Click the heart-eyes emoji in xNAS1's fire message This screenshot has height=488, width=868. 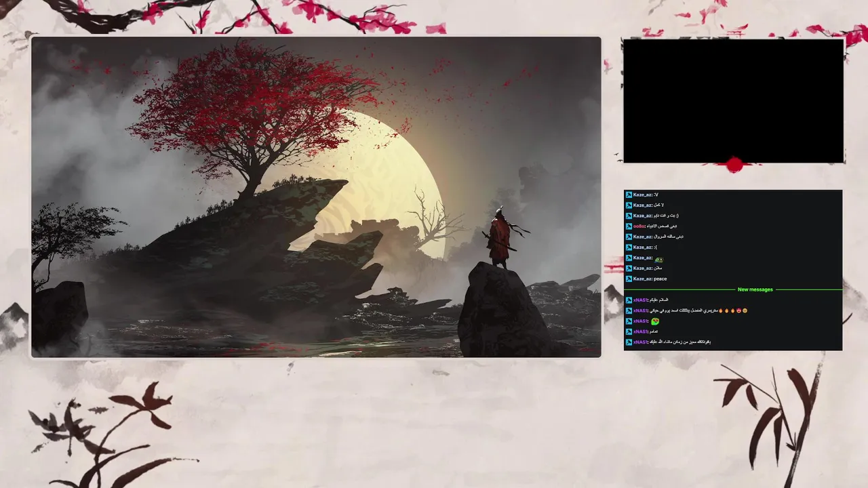tap(738, 310)
